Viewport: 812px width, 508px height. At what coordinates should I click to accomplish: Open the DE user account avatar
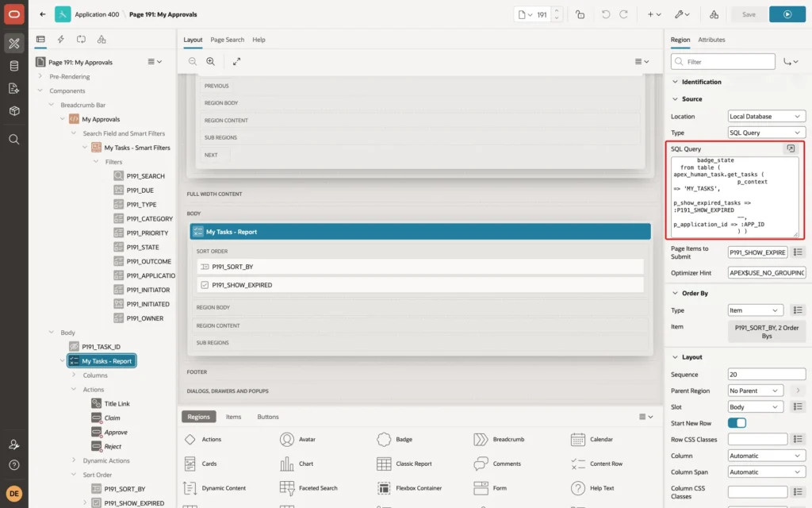click(x=14, y=493)
